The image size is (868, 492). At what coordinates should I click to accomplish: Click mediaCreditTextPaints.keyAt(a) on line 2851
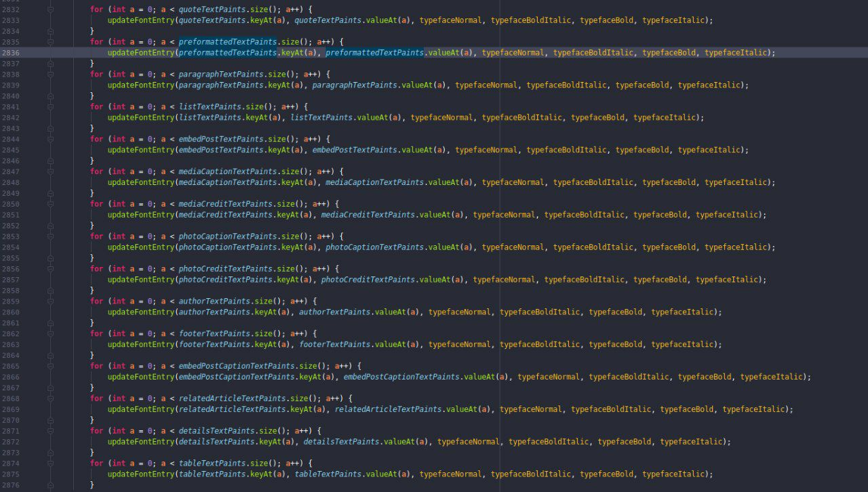click(x=245, y=215)
